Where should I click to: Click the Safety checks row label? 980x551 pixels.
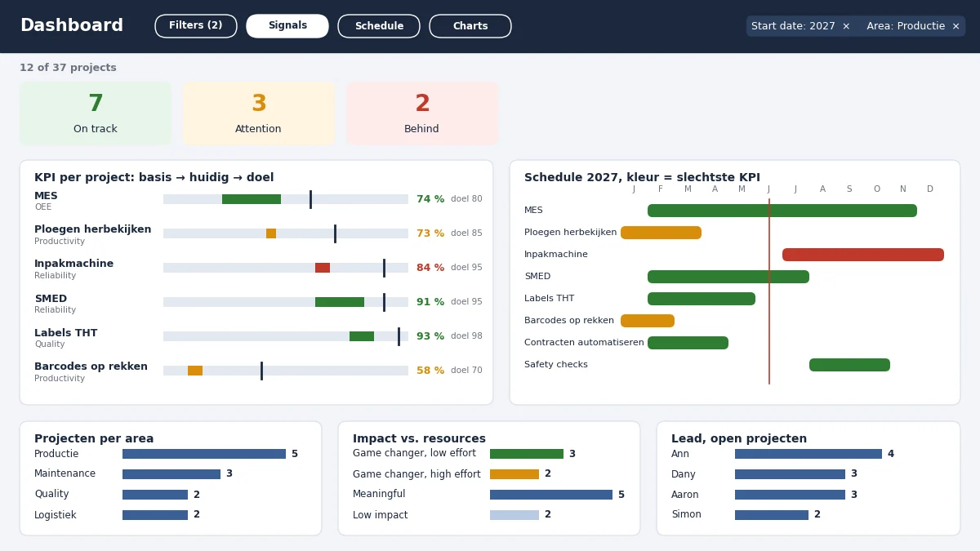pyautogui.click(x=556, y=365)
